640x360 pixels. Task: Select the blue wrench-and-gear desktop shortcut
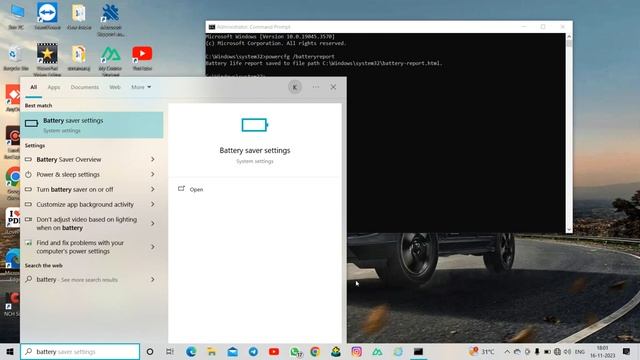(110, 20)
